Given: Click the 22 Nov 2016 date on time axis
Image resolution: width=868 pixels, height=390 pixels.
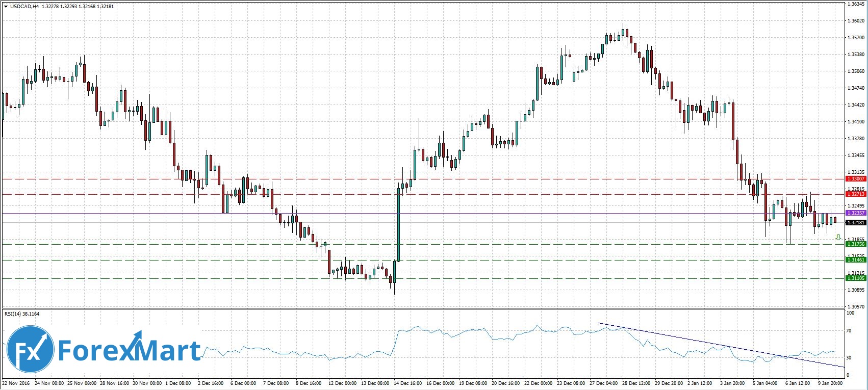Looking at the screenshot, I should click(15, 383).
